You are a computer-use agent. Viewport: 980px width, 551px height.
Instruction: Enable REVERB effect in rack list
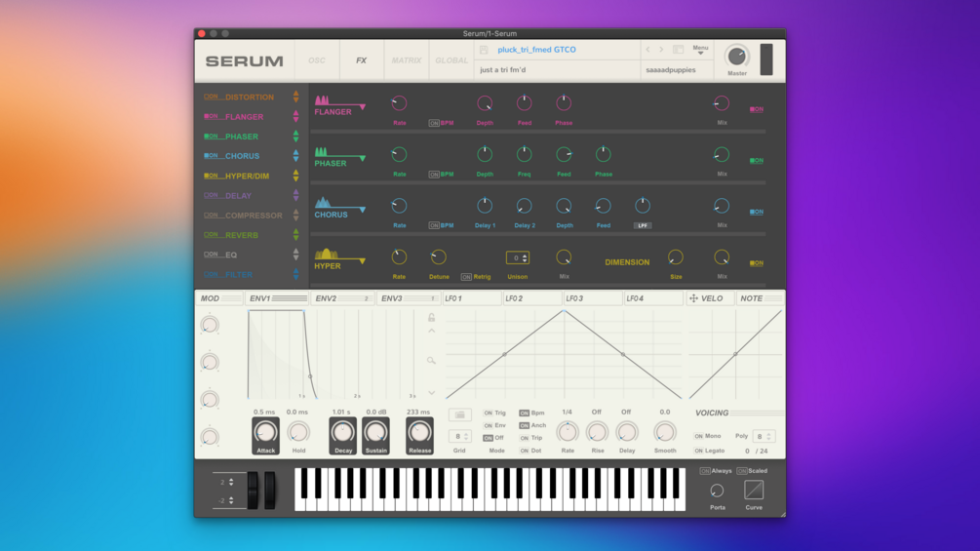tap(211, 235)
